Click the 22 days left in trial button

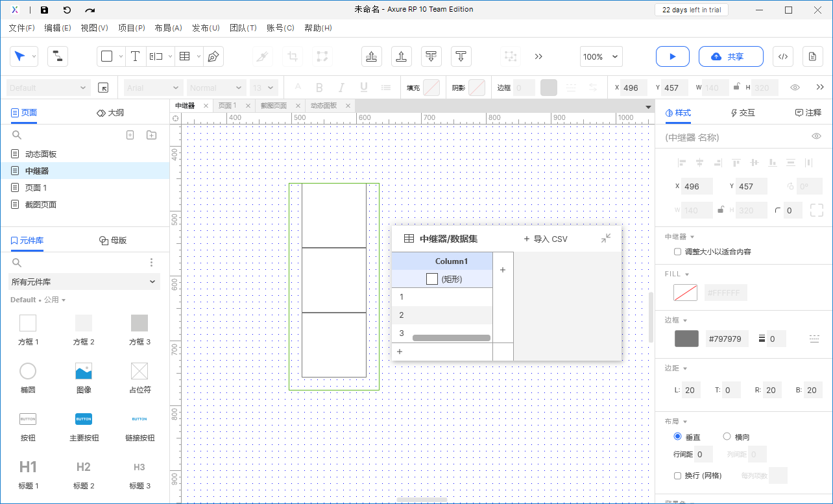point(691,10)
